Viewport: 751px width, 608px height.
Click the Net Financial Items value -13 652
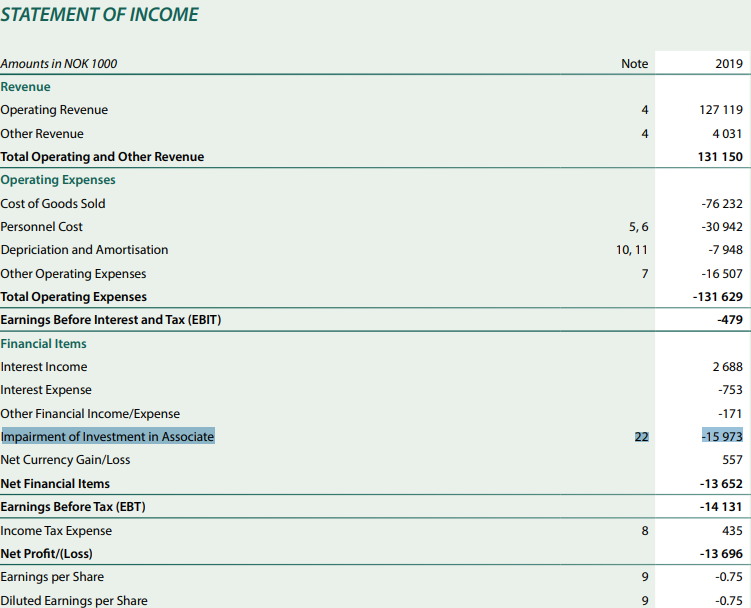(721, 483)
